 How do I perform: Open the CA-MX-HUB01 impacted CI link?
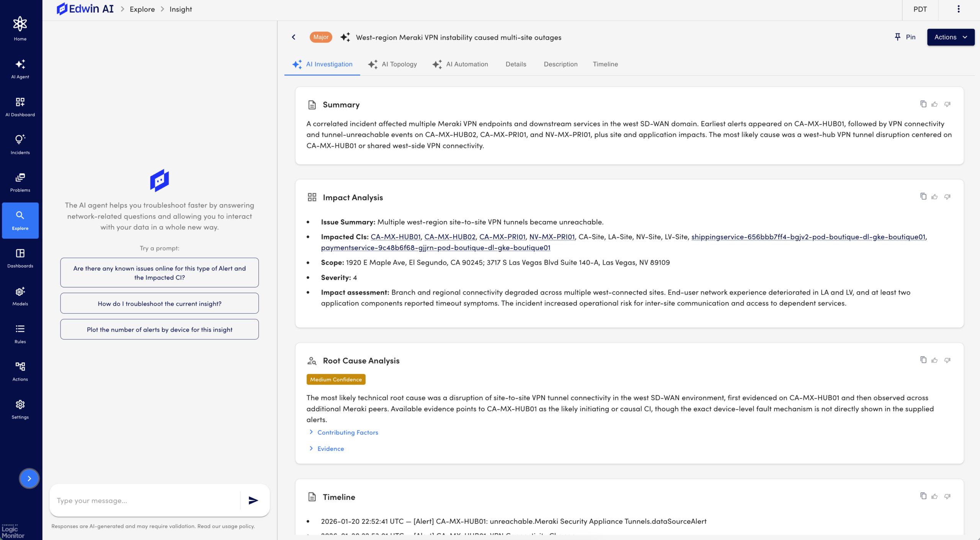pos(395,237)
